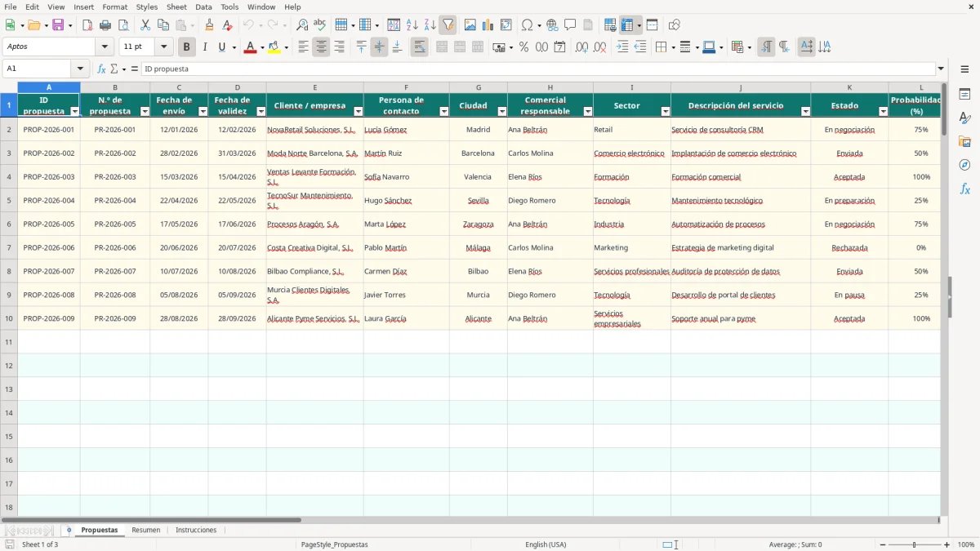The width and height of the screenshot is (980, 551).
Task: Click the zoom in plus button
Action: 947,544
